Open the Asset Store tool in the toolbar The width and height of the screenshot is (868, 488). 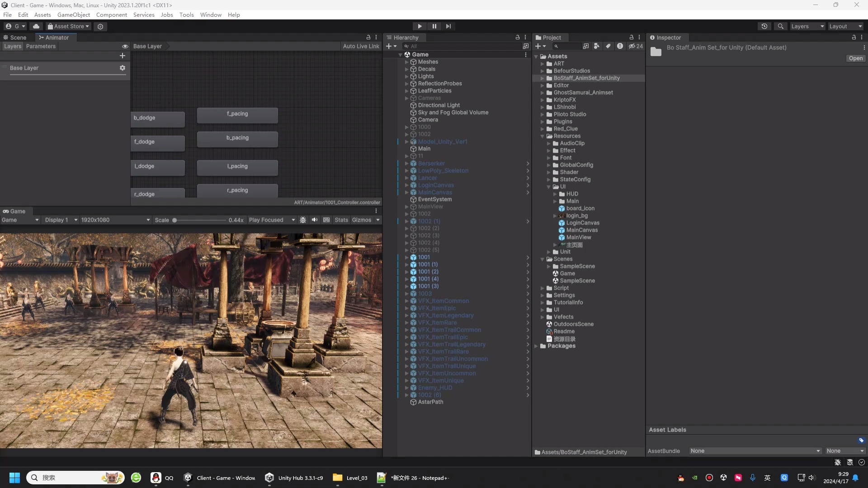point(68,26)
